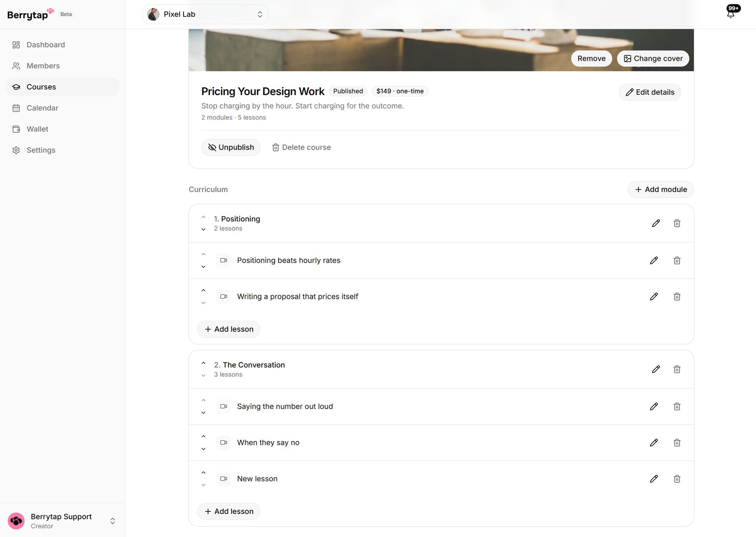
Task: Open the notifications bell
Action: [731, 13]
